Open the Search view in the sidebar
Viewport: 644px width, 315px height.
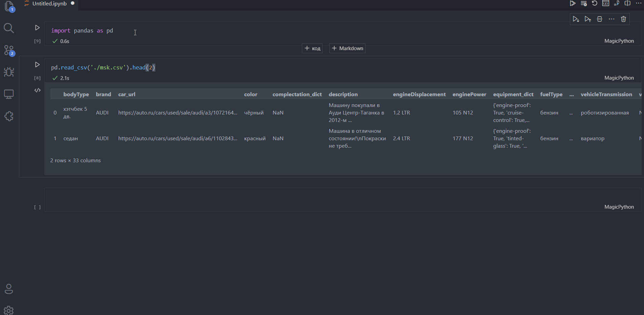9,28
